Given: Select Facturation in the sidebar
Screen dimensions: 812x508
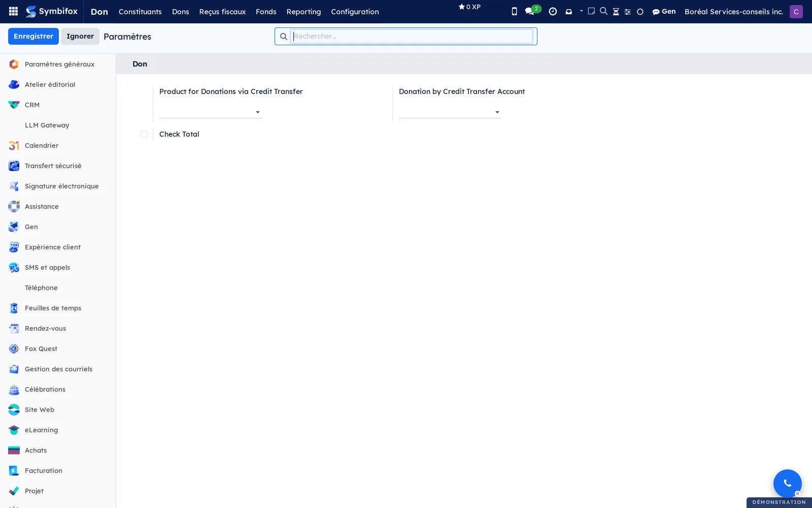Looking at the screenshot, I should (x=58, y=470).
